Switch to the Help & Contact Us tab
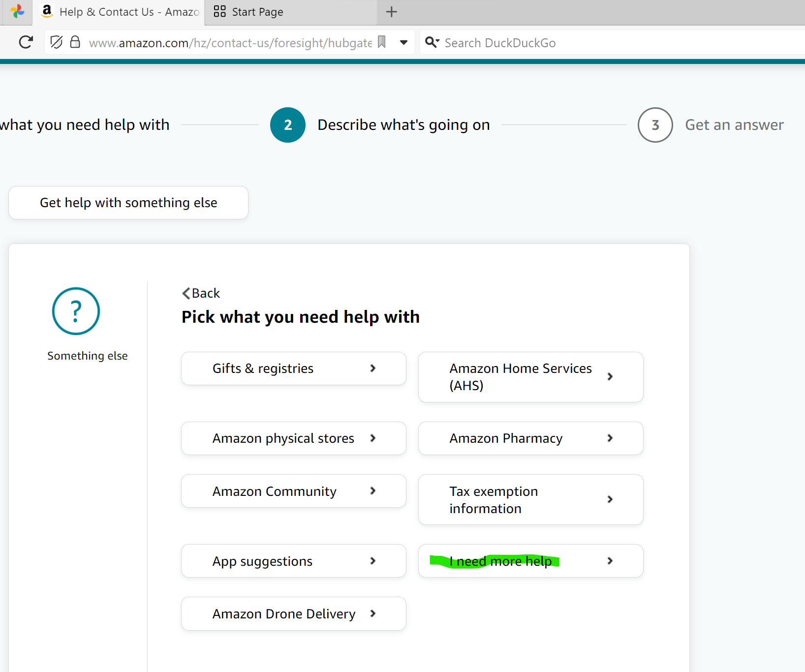 120,12
